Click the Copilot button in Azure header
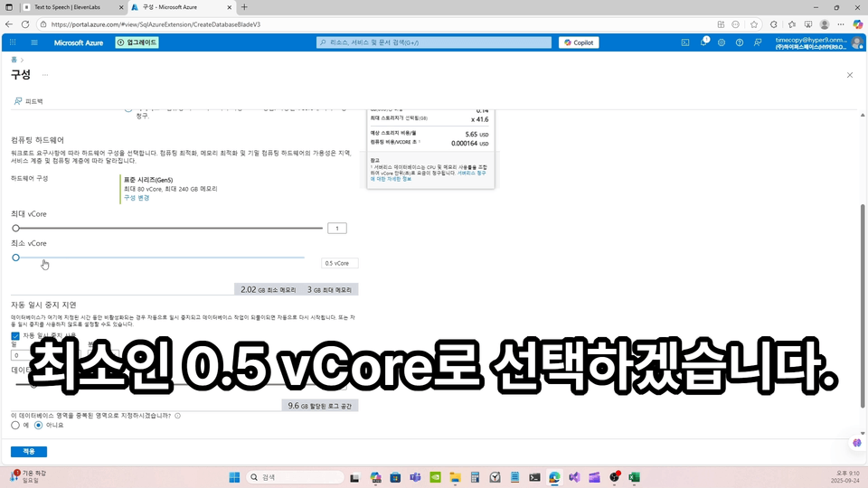Image resolution: width=868 pixels, height=488 pixels. 579,42
